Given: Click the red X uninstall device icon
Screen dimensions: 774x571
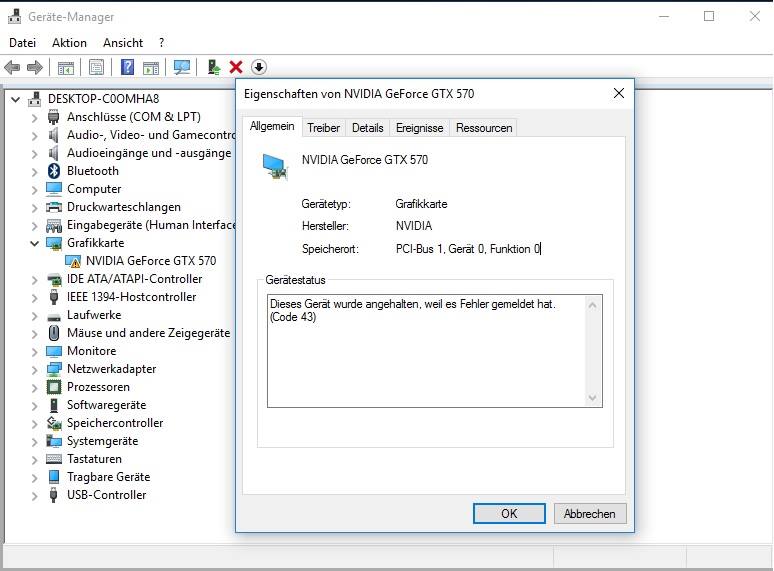Looking at the screenshot, I should point(236,67).
